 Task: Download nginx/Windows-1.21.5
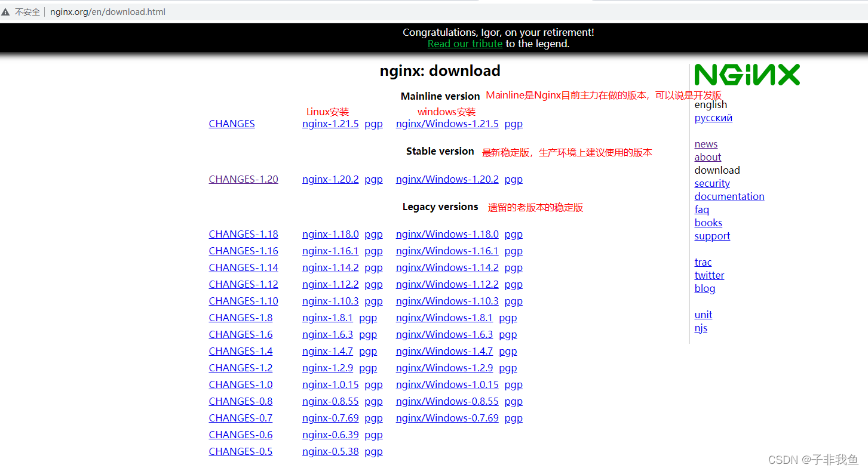click(x=447, y=124)
